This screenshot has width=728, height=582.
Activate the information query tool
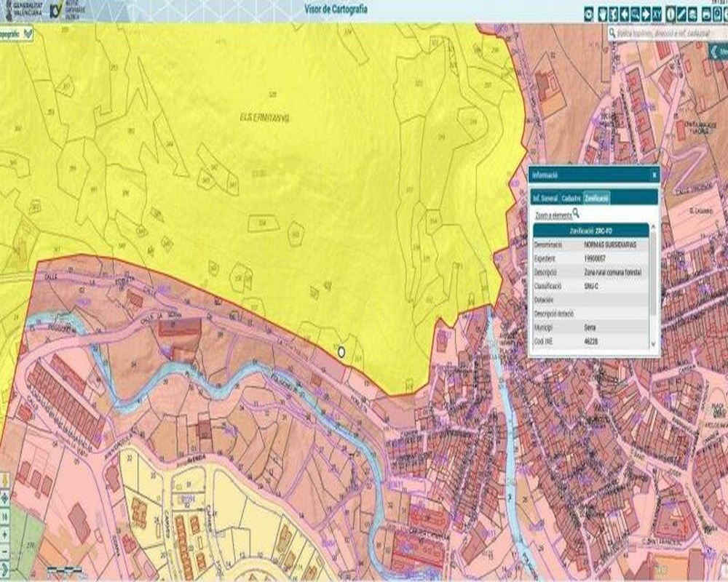point(671,13)
